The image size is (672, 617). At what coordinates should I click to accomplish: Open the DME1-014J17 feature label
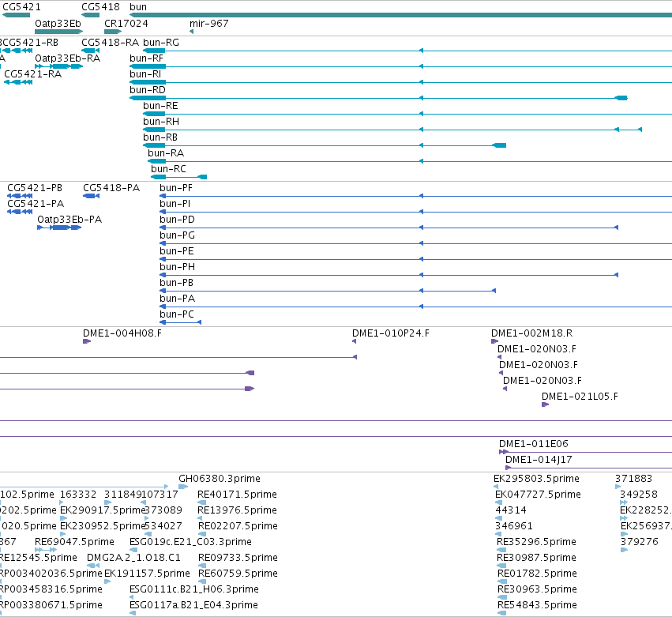pyautogui.click(x=539, y=460)
